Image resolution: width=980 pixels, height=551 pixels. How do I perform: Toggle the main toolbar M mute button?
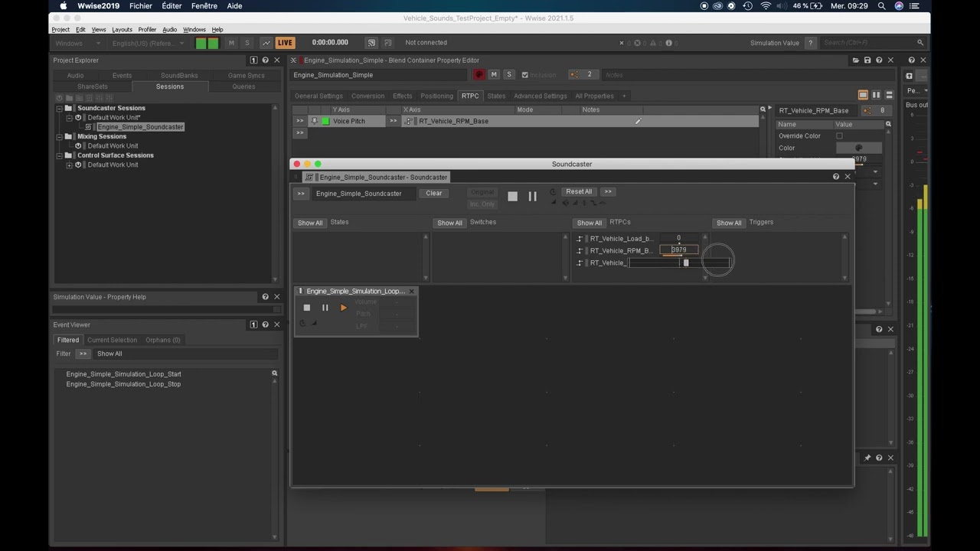tap(231, 43)
